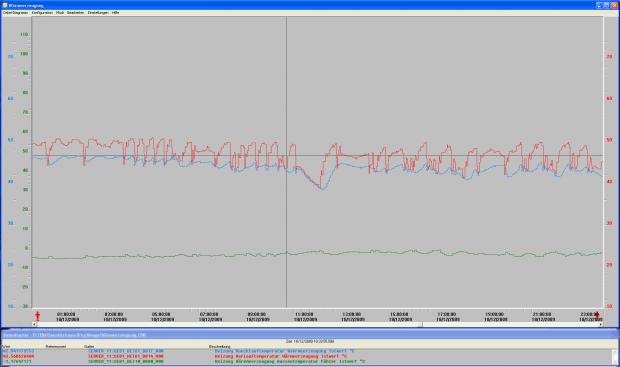Click the green 100 label on the left axis
Viewport: 620px width, 367px height.
24,54
